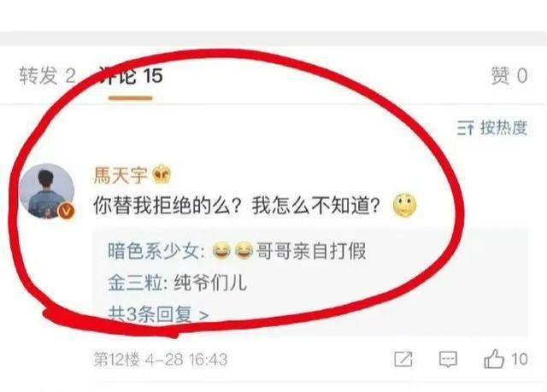The width and height of the screenshot is (547, 392).
Task: Open the 按热度 sort order dropdown
Action: click(x=492, y=127)
